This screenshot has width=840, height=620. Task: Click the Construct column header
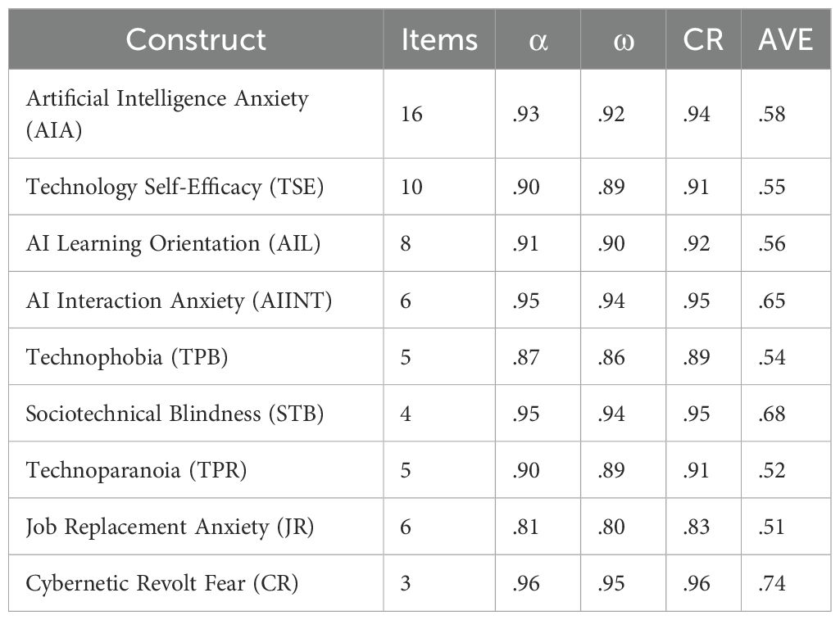tap(196, 39)
